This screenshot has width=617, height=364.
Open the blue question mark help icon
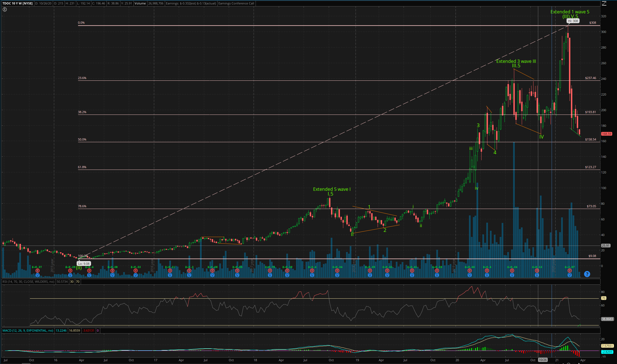click(587, 274)
